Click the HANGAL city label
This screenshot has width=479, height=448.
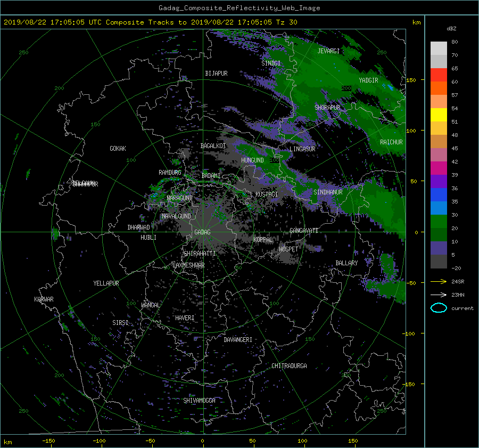point(151,305)
